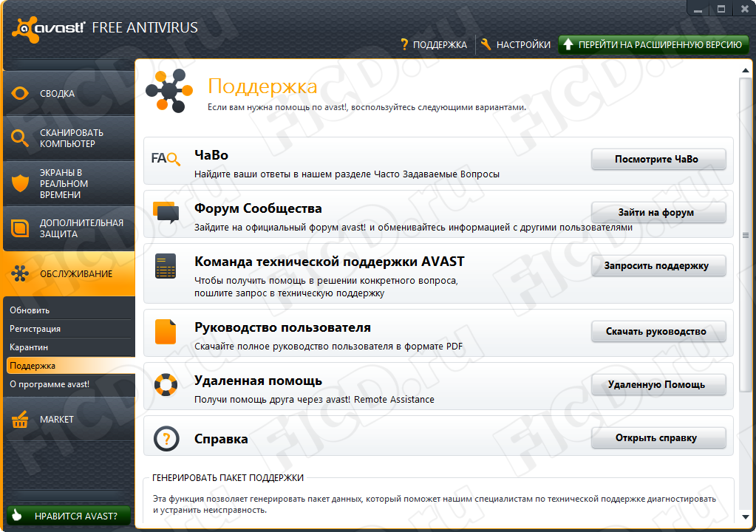Maximize the avast! window

coord(721,8)
